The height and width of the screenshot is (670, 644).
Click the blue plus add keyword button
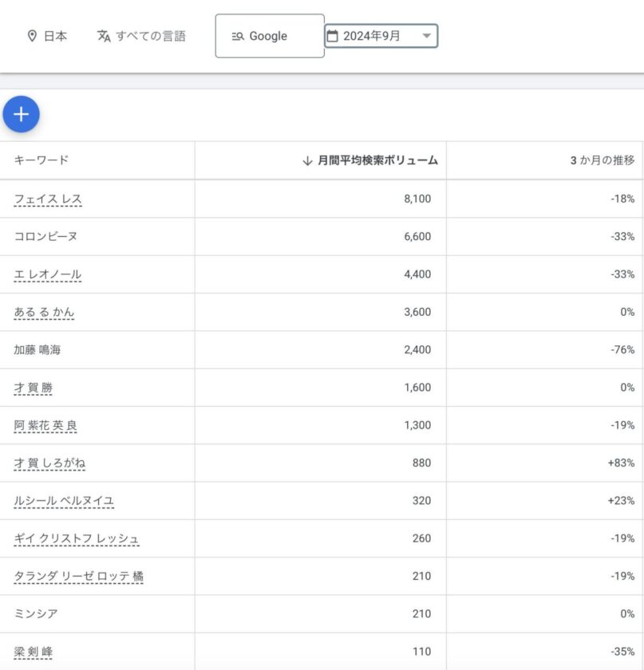click(21, 114)
